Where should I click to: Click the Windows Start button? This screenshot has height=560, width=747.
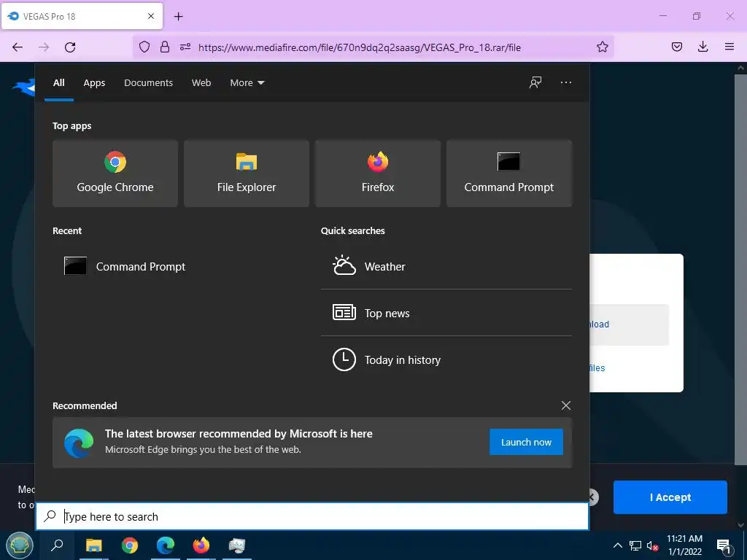pos(19,545)
